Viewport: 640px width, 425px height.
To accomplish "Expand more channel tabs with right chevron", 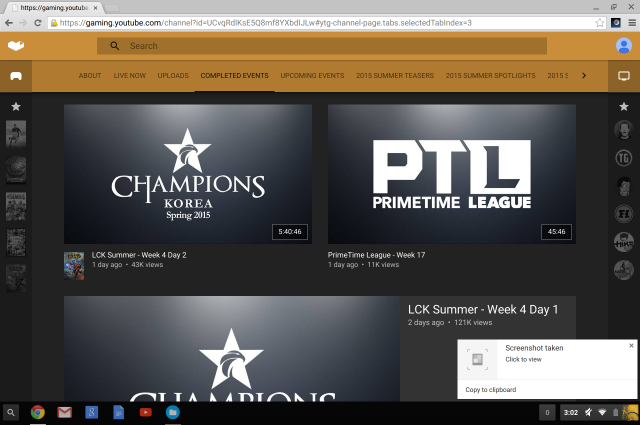I will tap(584, 75).
